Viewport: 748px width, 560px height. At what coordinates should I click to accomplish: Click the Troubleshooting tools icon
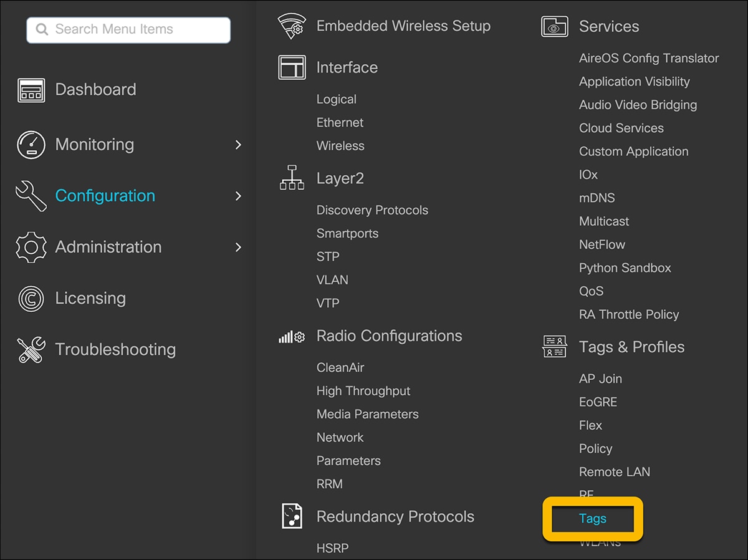coord(31,350)
